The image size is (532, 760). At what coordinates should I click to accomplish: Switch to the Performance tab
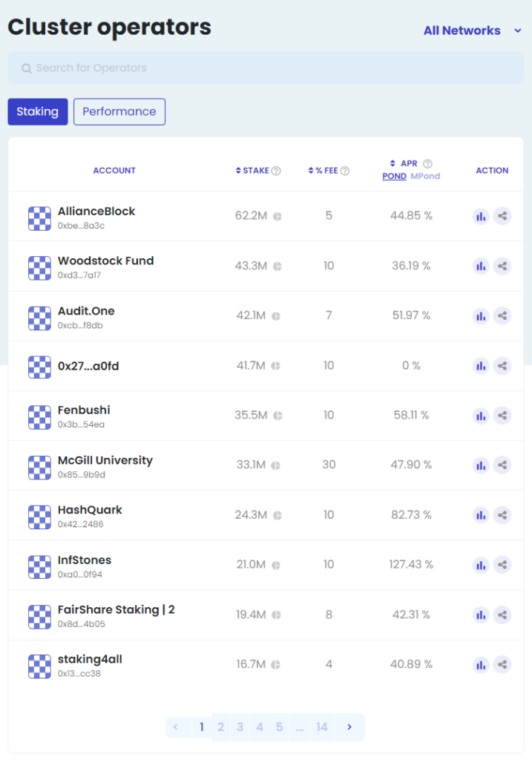click(x=119, y=111)
